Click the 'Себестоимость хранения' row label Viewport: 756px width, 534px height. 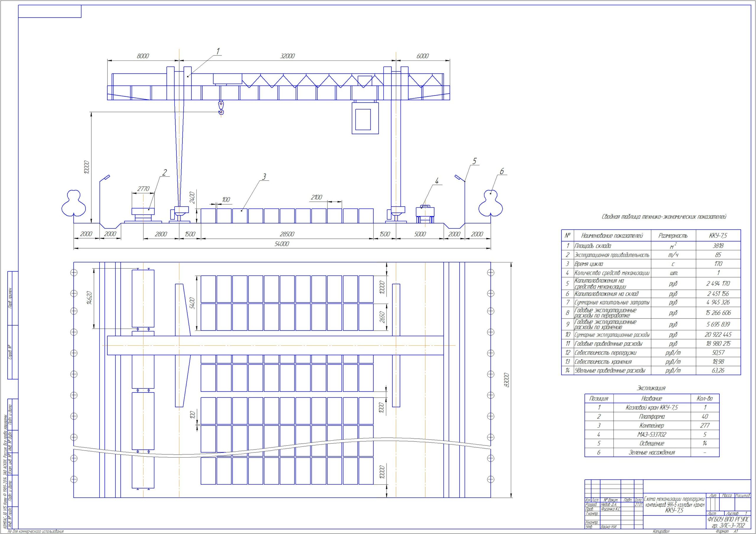pos(603,362)
